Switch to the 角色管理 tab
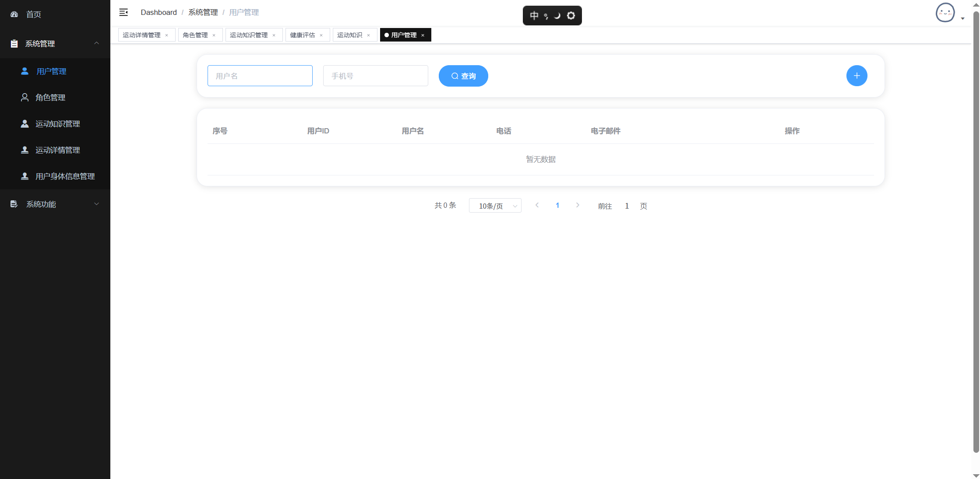 (x=195, y=35)
